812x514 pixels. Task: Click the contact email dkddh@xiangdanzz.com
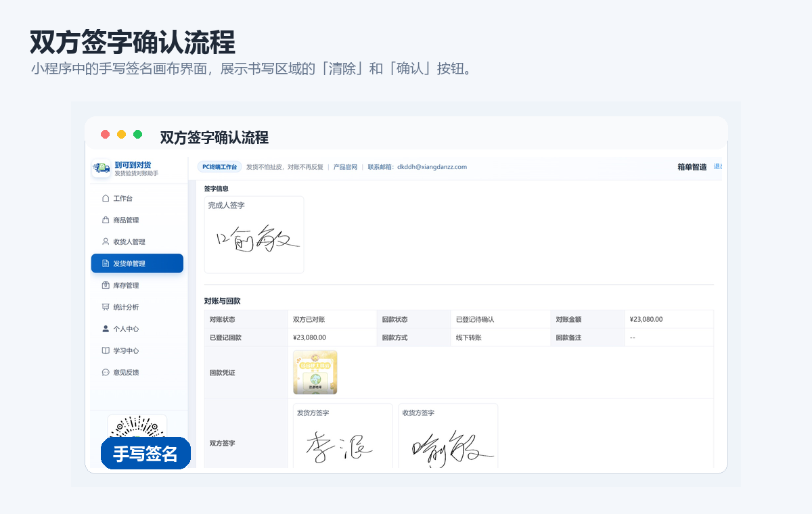pos(432,167)
